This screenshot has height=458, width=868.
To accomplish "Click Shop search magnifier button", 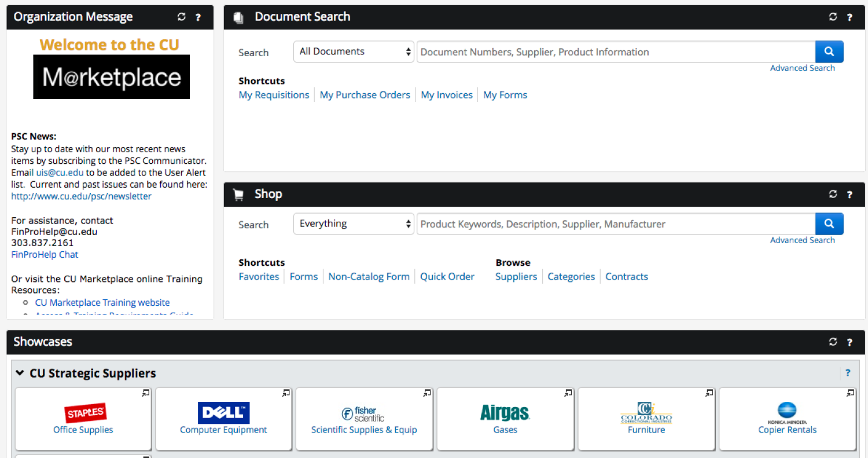I will [x=829, y=223].
